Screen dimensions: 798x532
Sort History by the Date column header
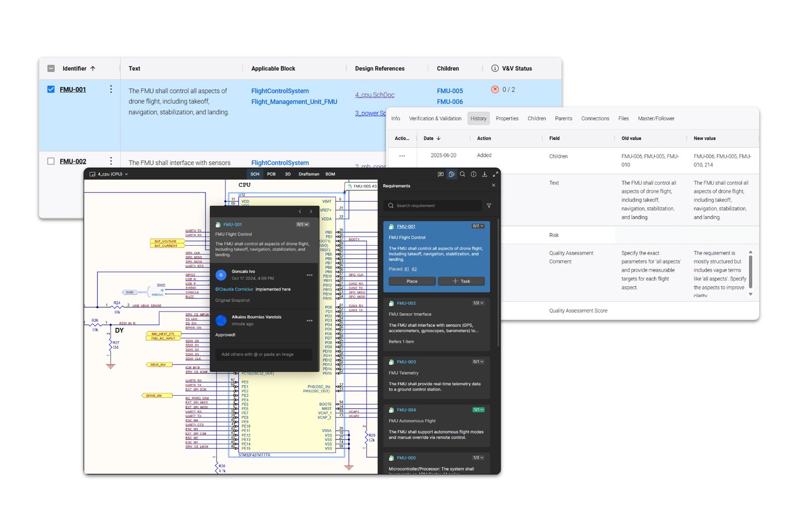click(x=432, y=139)
